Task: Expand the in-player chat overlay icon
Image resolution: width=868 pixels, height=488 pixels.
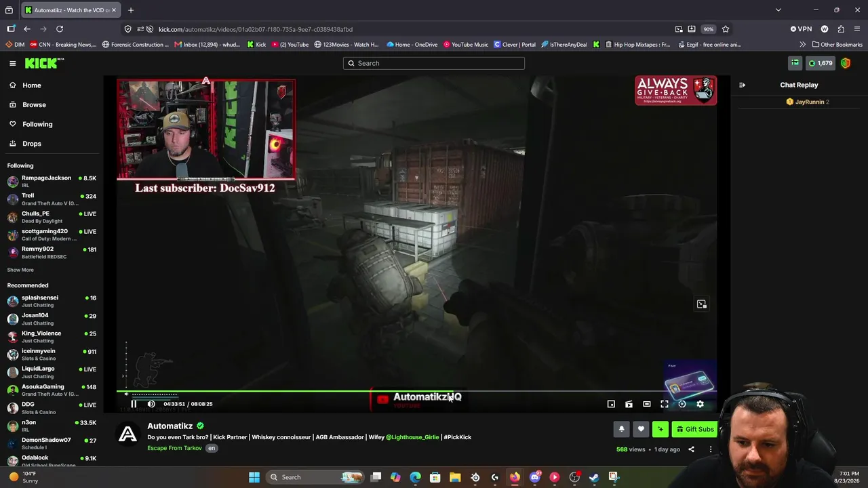Action: coord(702,304)
